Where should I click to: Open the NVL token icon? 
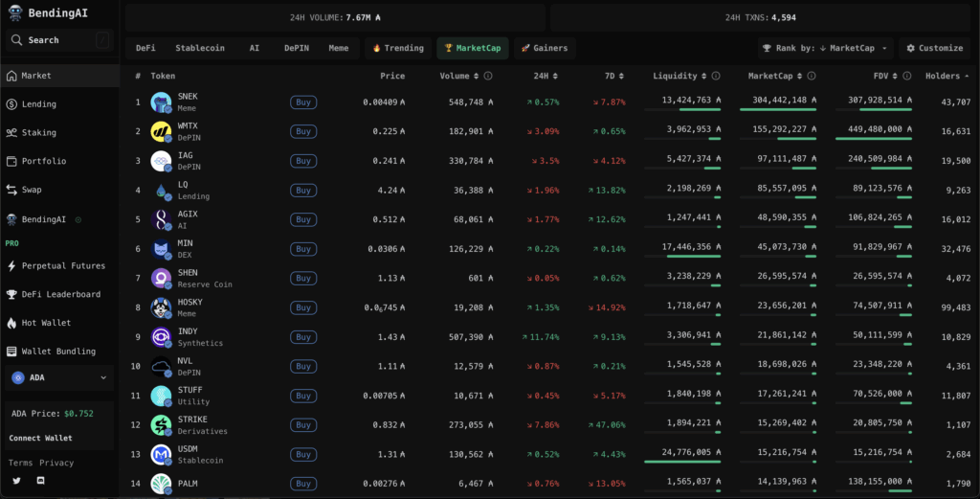point(161,367)
